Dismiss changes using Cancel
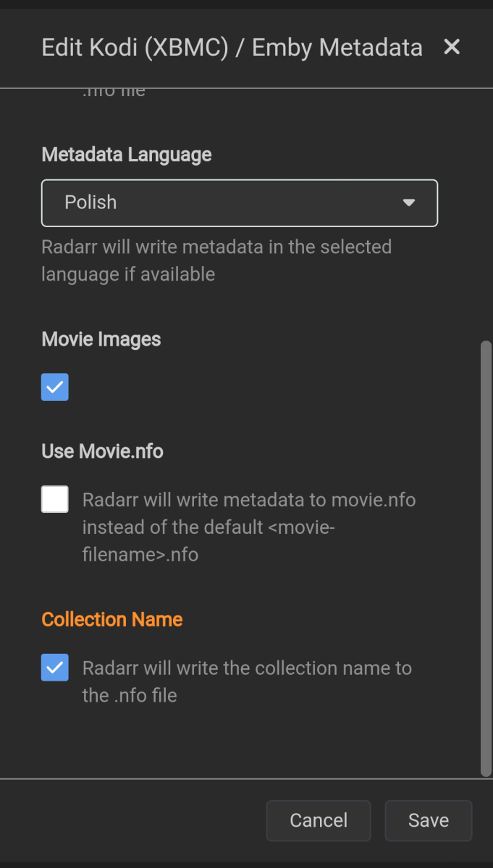The width and height of the screenshot is (493, 868). pyautogui.click(x=318, y=820)
